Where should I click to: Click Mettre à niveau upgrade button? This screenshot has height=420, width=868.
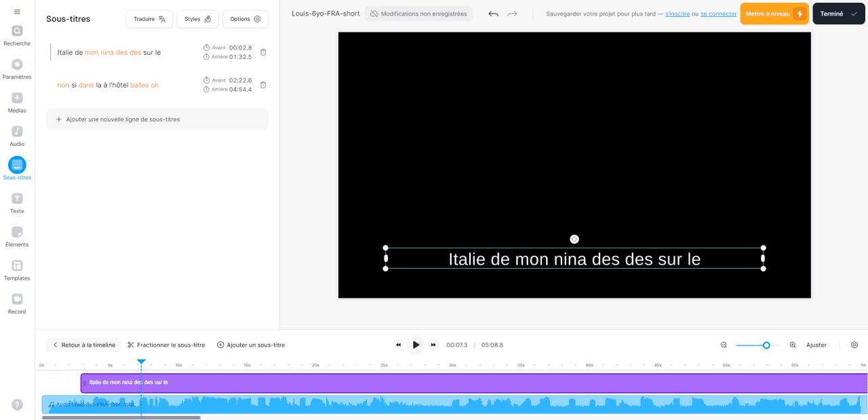point(774,14)
